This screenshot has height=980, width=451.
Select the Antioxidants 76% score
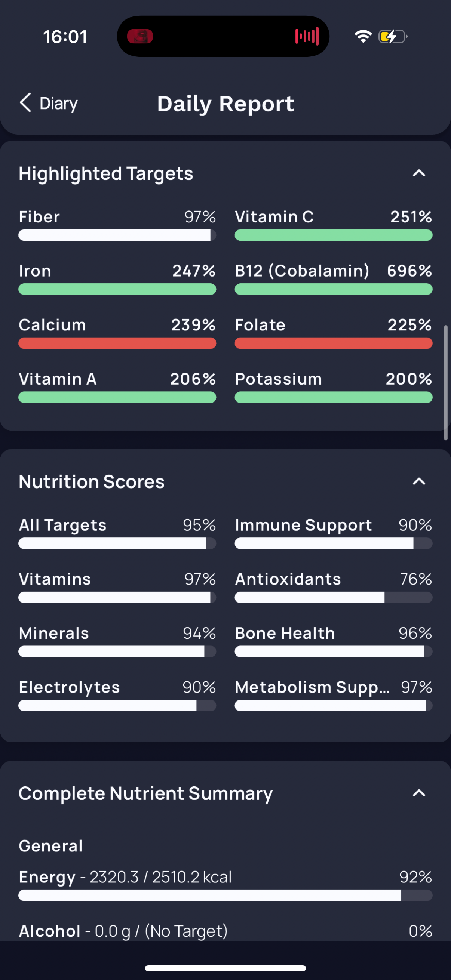tap(334, 587)
